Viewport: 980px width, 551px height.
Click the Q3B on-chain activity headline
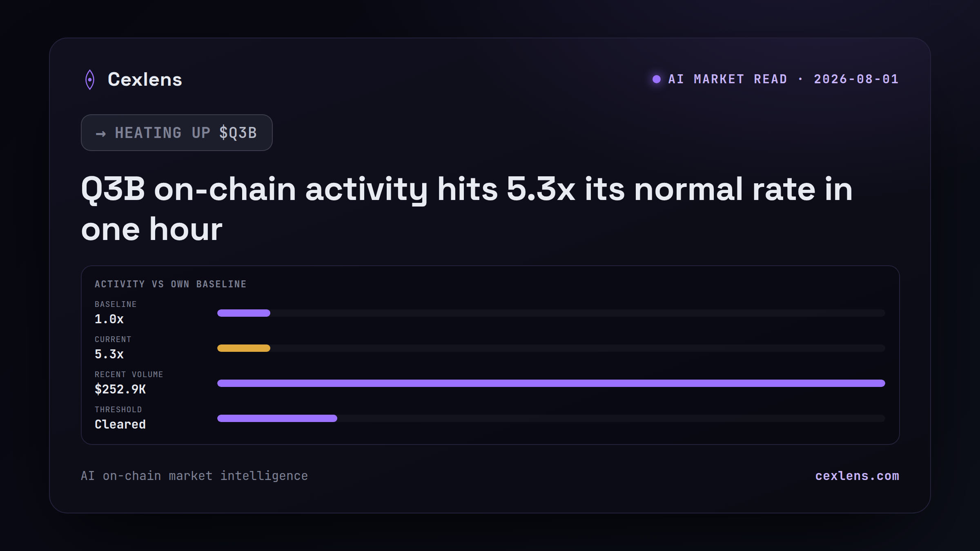467,209
